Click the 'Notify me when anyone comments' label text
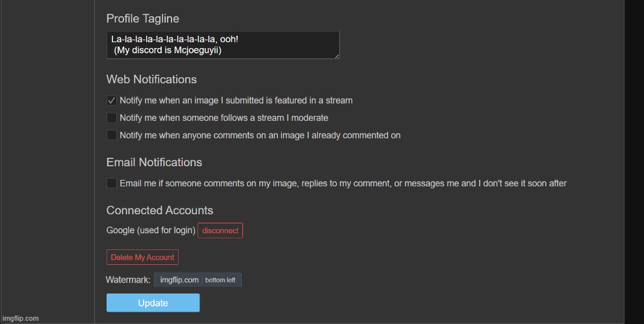Screen dimensions: 644x324 (260, 136)
